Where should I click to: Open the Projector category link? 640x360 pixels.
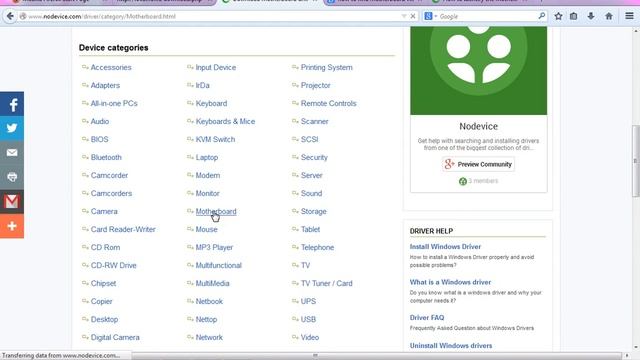[316, 85]
